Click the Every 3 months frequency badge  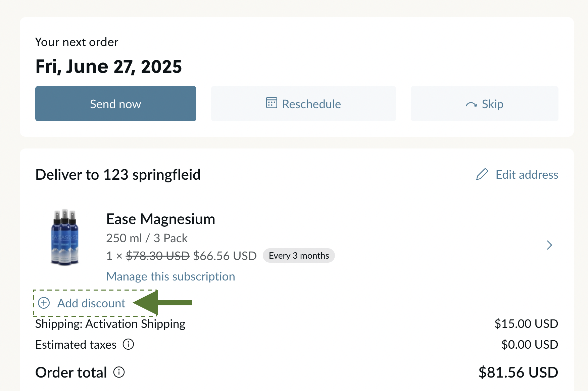coord(299,256)
